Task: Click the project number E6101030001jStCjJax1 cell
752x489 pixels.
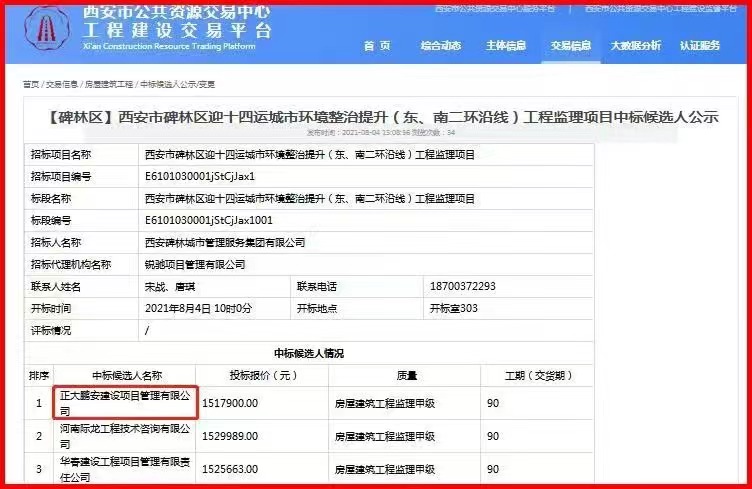Action: [x=200, y=176]
